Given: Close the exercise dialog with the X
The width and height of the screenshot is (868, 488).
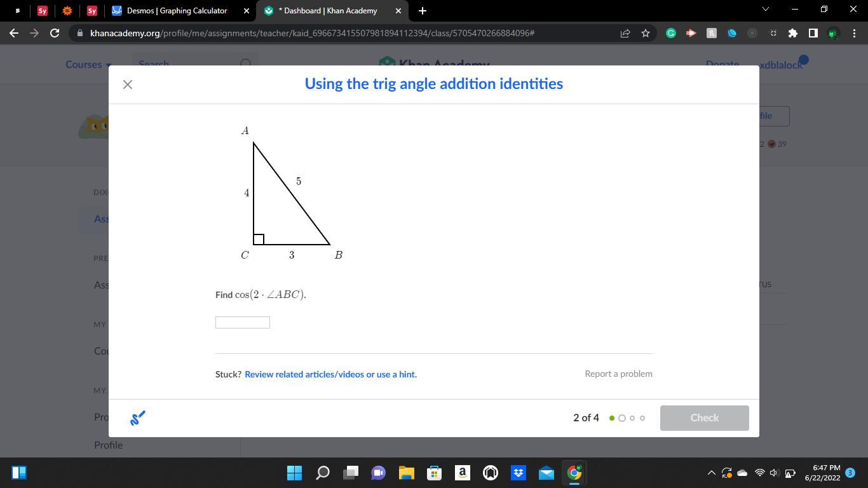Looking at the screenshot, I should pyautogui.click(x=128, y=85).
